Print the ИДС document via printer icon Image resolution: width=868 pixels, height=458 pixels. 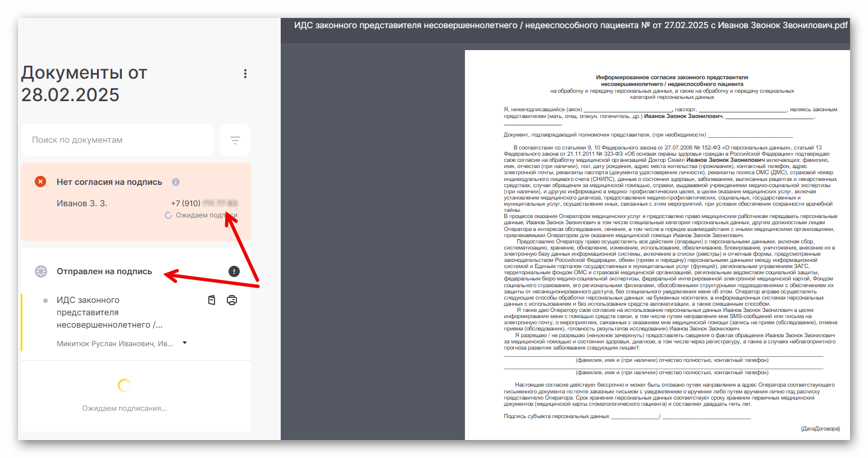232,300
